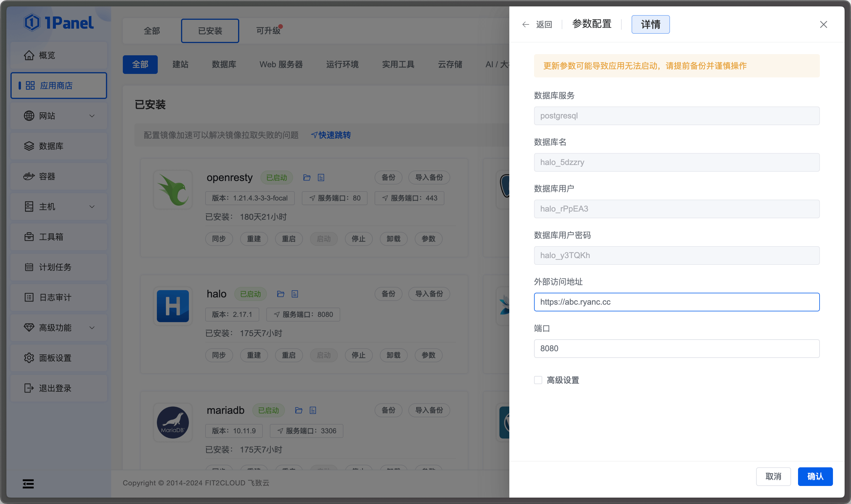Screen dimensions: 851x504
Task: Select the 可升级 tab
Action: pos(268,31)
